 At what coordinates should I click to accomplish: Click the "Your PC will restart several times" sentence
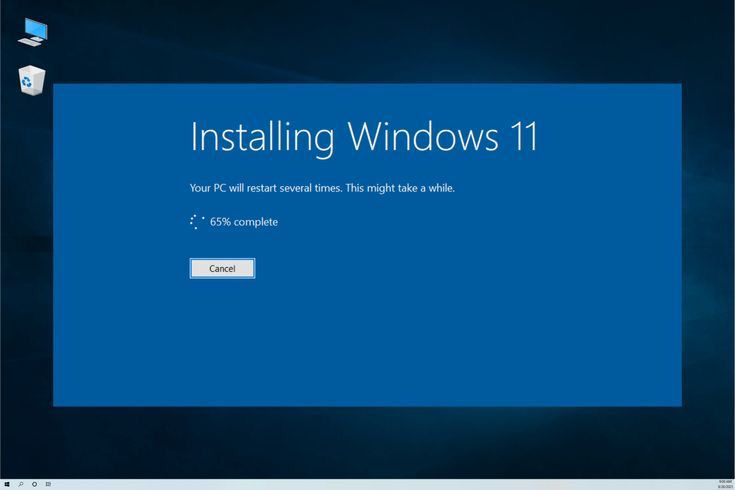tap(265, 188)
